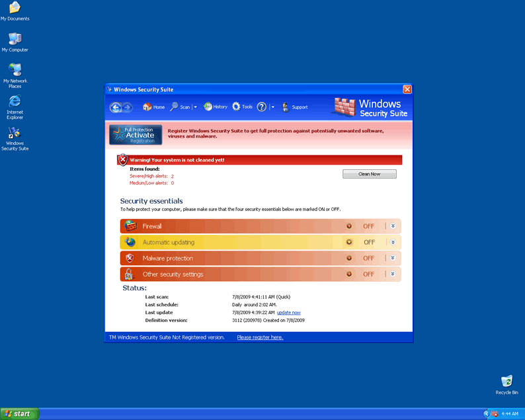
Task: Open the Windows Start menu
Action: [19, 414]
